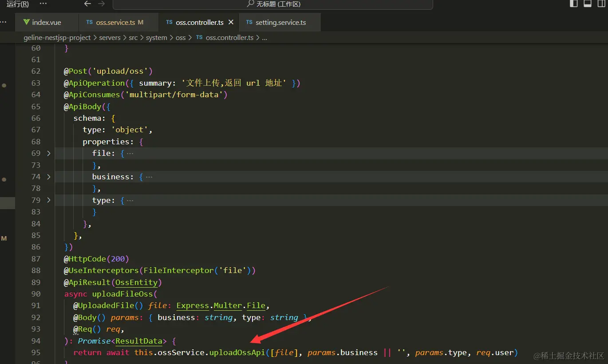
Task: Click the schema property key
Action: (87, 118)
